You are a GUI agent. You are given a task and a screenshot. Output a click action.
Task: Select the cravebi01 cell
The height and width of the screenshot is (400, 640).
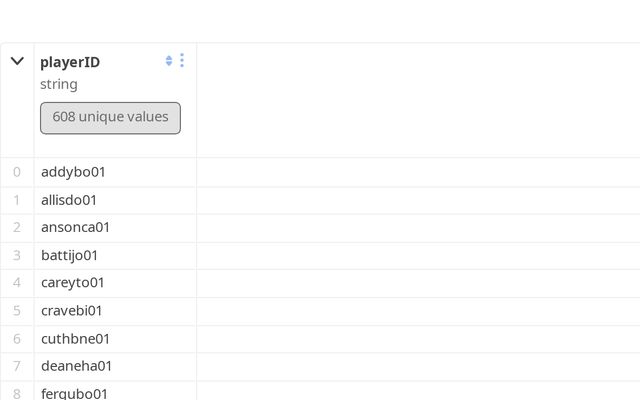(71, 311)
